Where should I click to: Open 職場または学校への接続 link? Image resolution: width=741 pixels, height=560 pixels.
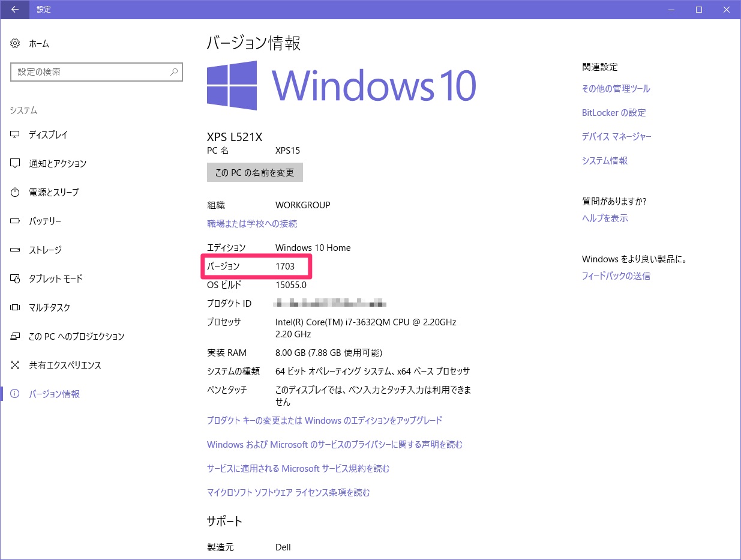(x=252, y=224)
